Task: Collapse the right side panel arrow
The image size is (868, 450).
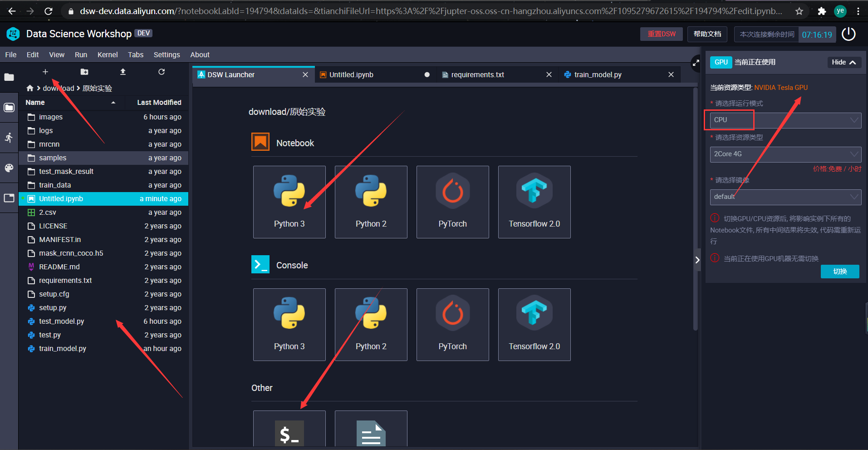Action: 697,260
